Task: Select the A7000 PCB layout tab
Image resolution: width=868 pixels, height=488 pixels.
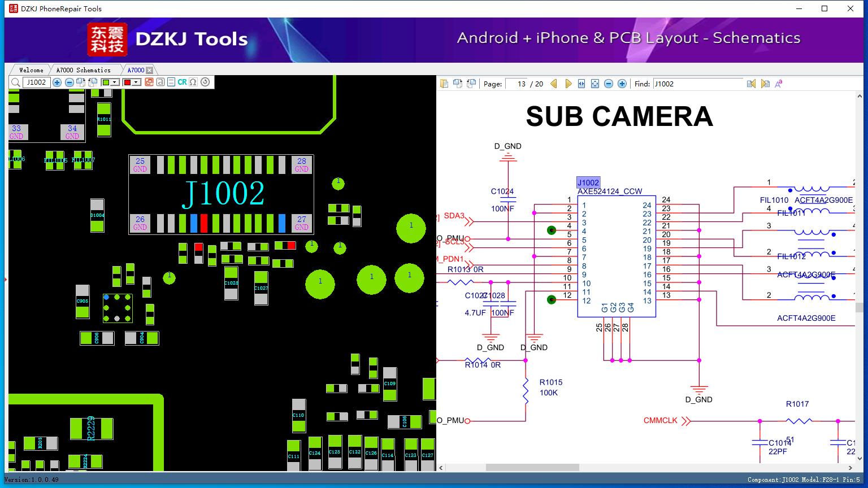Action: pyautogui.click(x=136, y=70)
